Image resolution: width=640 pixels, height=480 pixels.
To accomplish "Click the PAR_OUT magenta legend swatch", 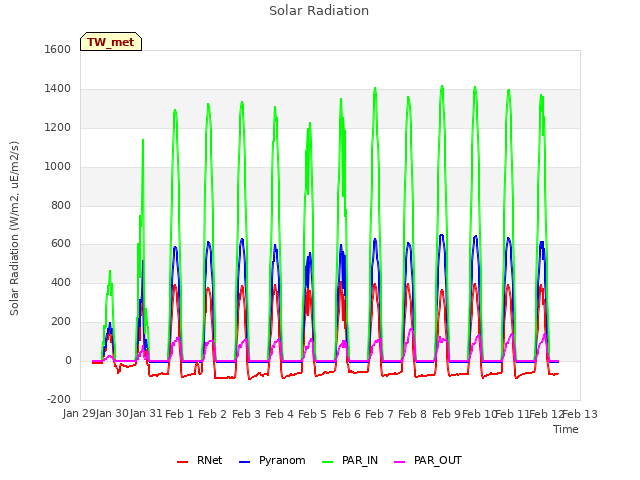I will pos(400,462).
